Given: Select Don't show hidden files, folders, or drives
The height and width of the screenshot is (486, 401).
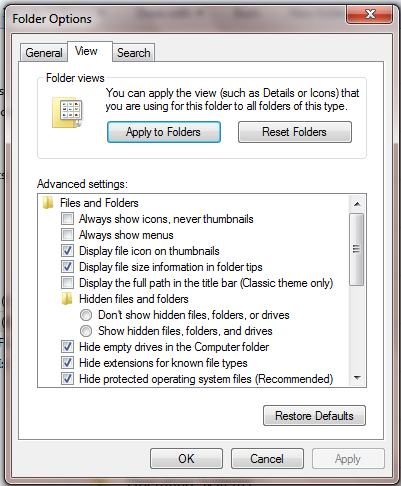Looking at the screenshot, I should [86, 315].
